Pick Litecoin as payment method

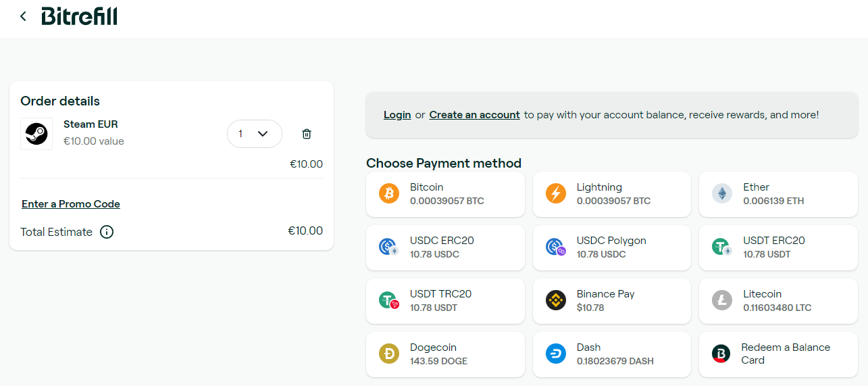point(778,301)
